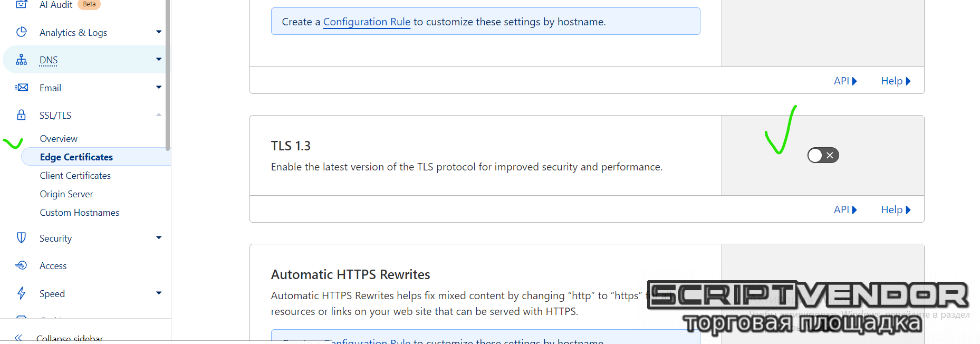The image size is (980, 344).
Task: Open the Security menu item
Action: click(55, 238)
